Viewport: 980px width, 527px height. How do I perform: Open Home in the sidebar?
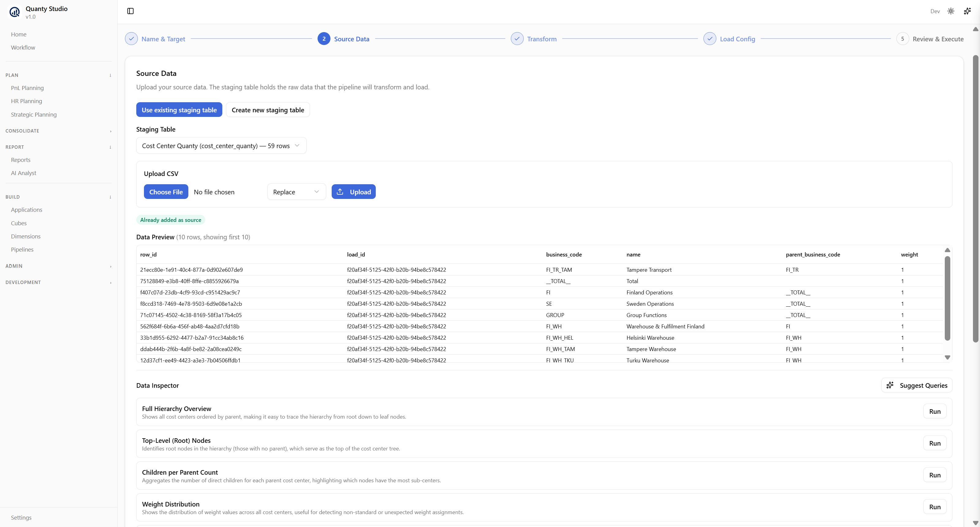coord(19,34)
